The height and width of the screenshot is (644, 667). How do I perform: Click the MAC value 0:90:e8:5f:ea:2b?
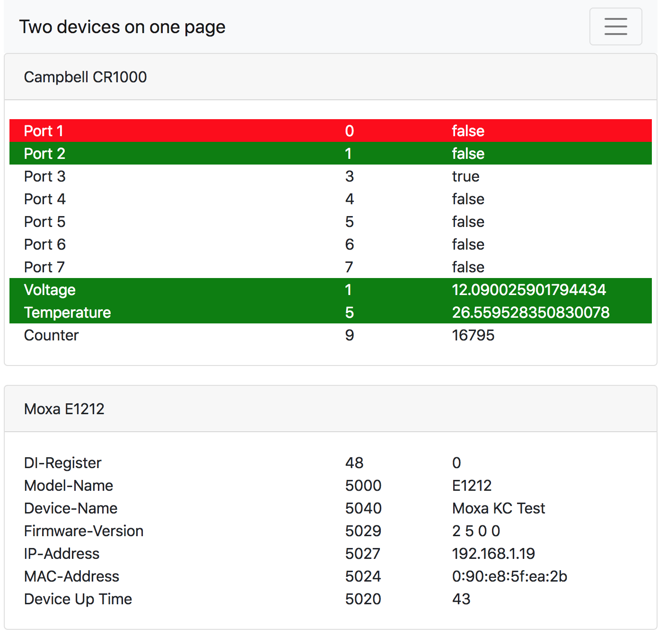coord(509,576)
